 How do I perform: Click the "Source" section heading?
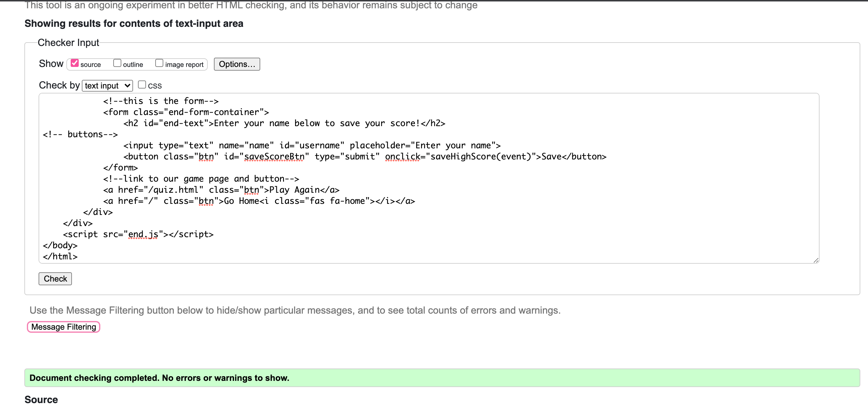click(41, 400)
